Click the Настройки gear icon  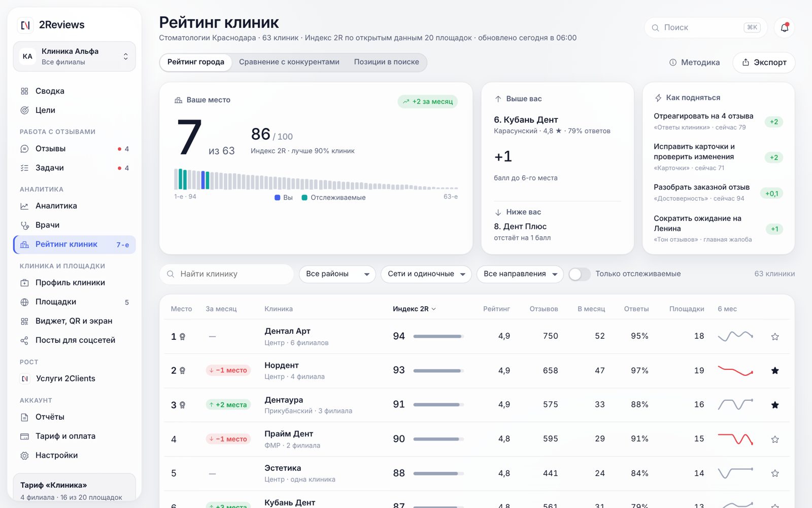[x=24, y=455]
